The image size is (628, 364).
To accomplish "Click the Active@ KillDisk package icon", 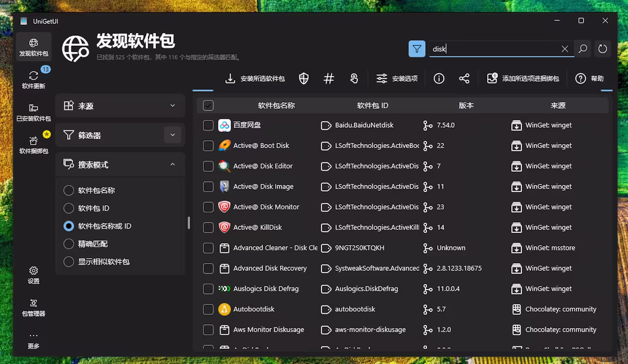I will point(224,227).
